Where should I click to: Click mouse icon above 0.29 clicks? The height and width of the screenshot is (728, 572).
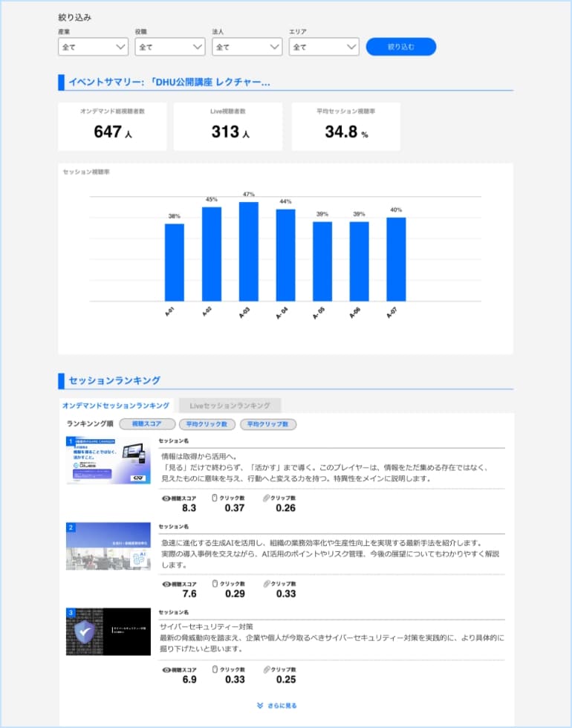click(215, 584)
